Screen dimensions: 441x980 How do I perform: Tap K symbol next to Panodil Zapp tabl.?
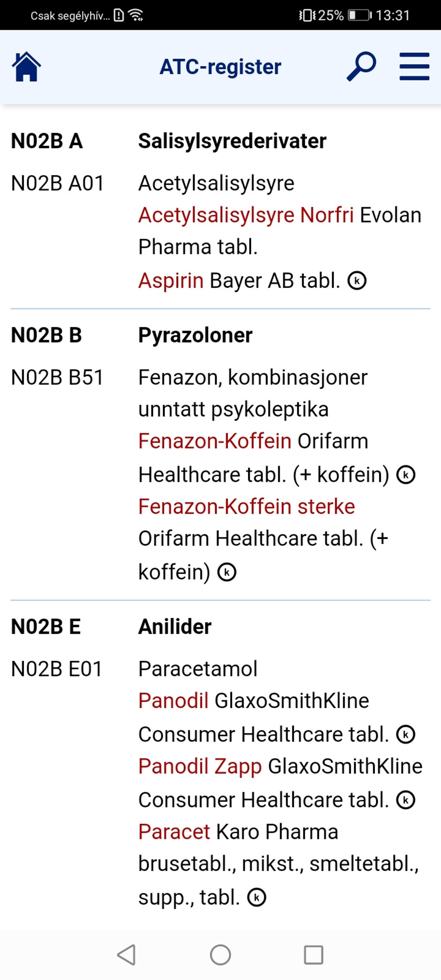click(x=406, y=800)
